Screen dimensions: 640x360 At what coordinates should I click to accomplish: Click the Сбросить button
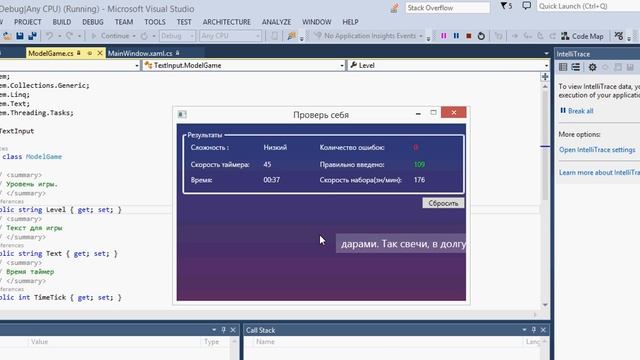[x=443, y=203]
